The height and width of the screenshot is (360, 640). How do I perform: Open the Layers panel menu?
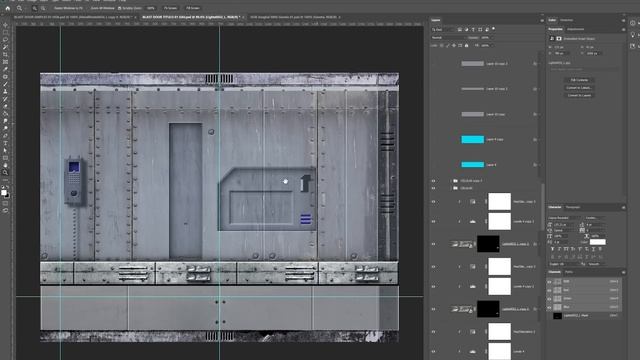[542, 20]
